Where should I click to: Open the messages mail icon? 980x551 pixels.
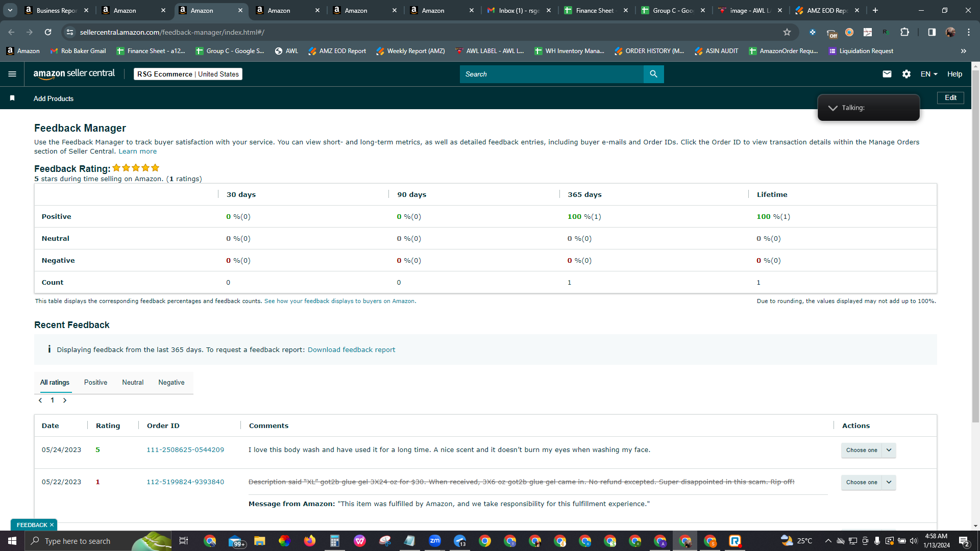click(887, 74)
